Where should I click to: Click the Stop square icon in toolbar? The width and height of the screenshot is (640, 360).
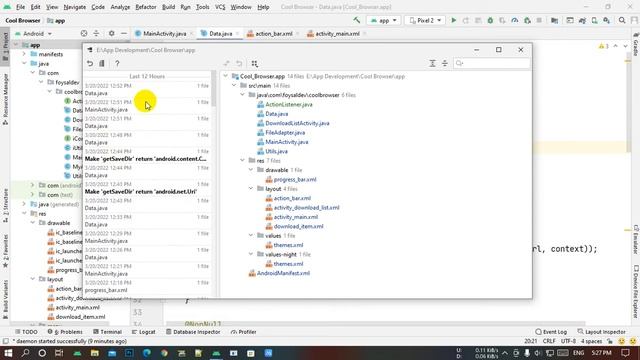tap(539, 20)
